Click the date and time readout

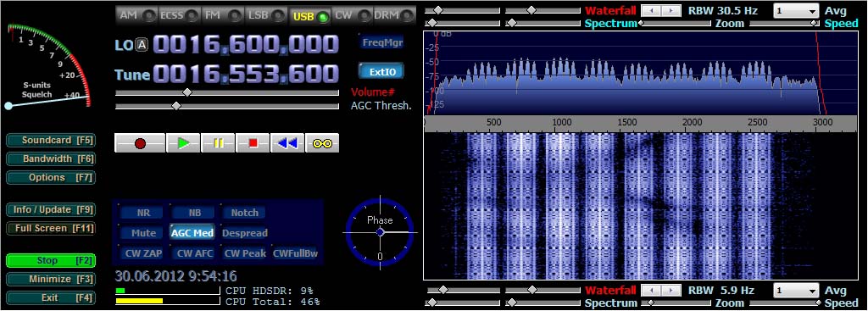176,276
